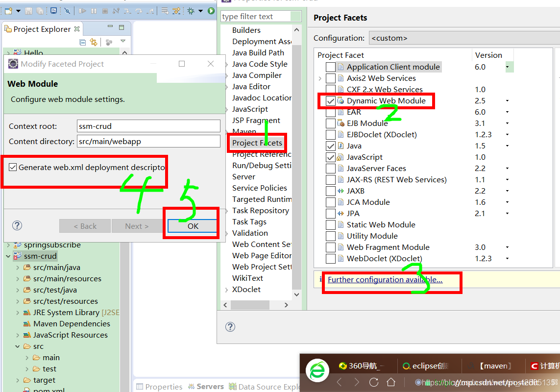Toggle Link with Editor in Project Explorer
Image resolution: width=560 pixels, height=392 pixels.
pyautogui.click(x=94, y=42)
